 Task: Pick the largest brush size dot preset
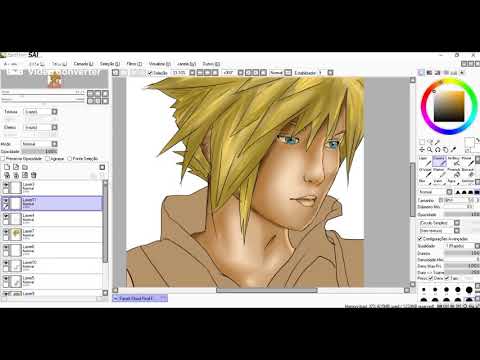pyautogui.click(x=469, y=290)
